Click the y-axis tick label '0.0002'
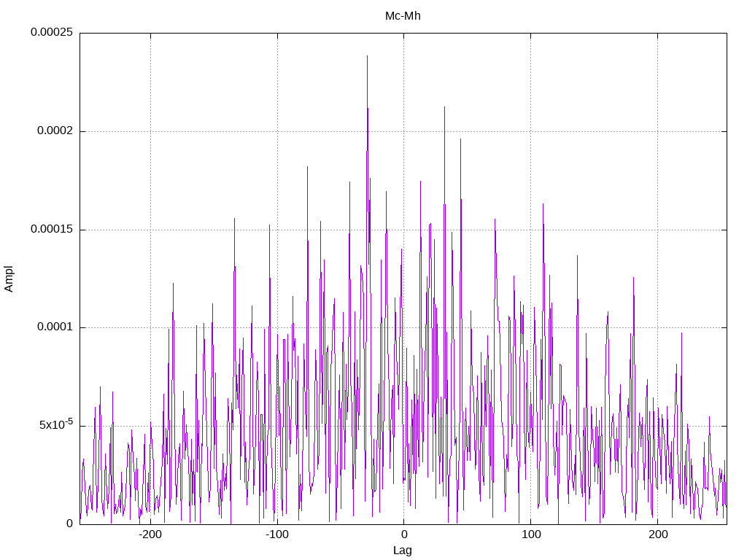Image resolution: width=747 pixels, height=560 pixels. (55, 131)
